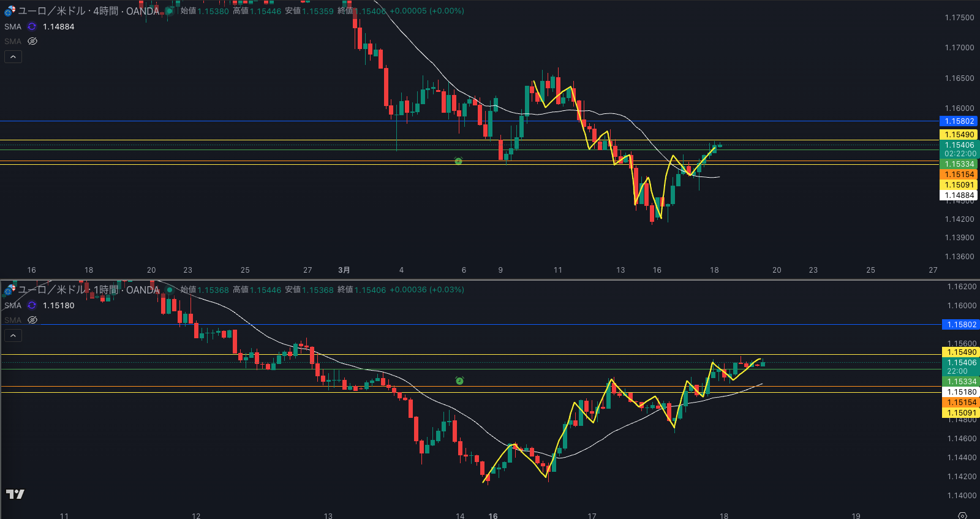This screenshot has width=980, height=519.
Task: Select the first SMA indicator label in 4-hour chart
Action: tap(13, 26)
